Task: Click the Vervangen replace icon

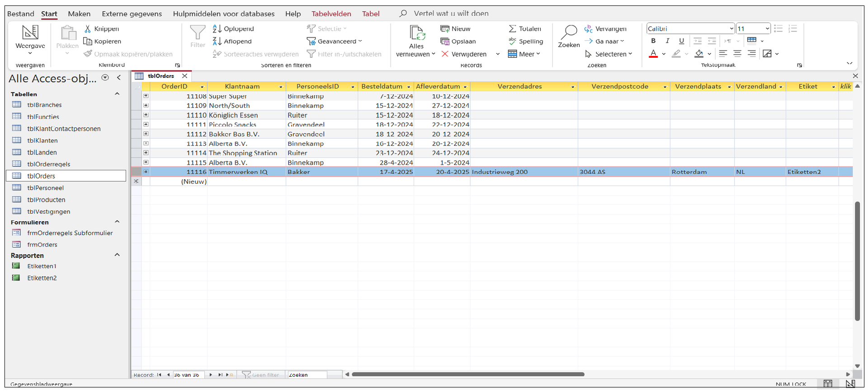Action: (x=588, y=29)
